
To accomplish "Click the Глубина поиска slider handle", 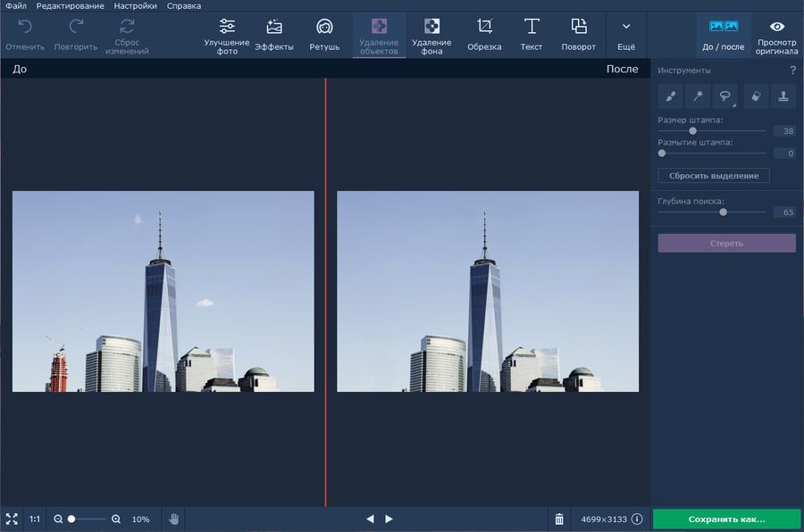I will (x=723, y=212).
